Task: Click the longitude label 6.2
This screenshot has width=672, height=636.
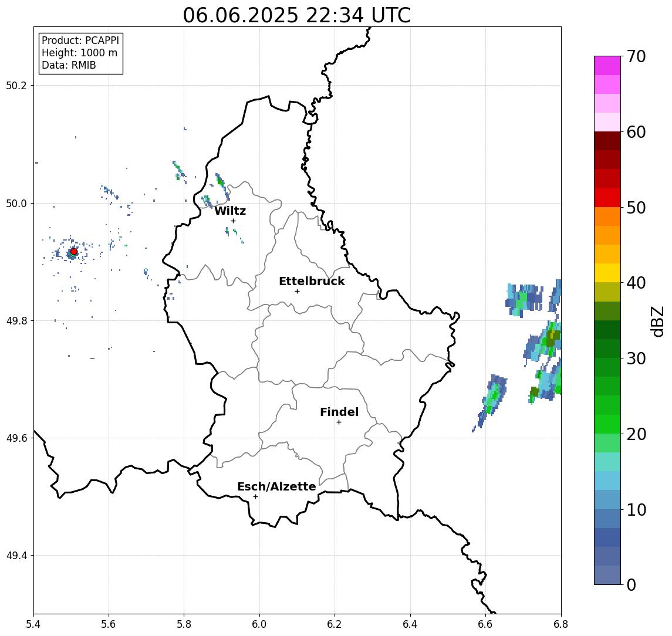Action: 335,624
